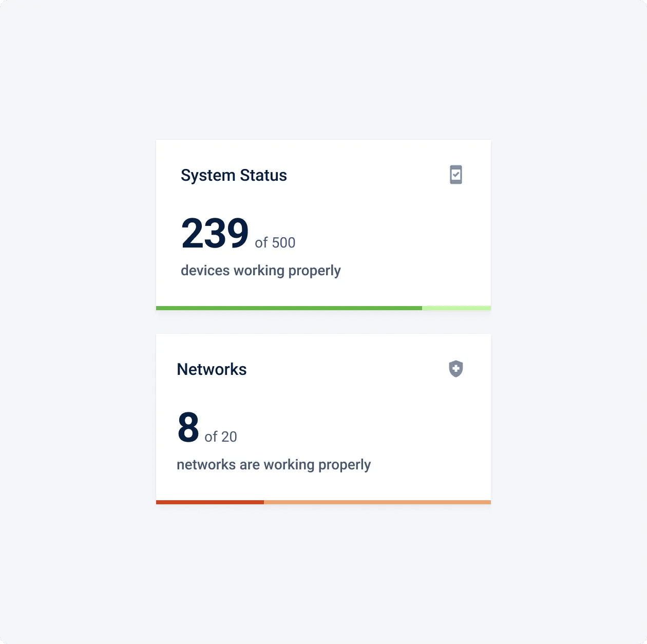Image resolution: width=647 pixels, height=644 pixels.
Task: Click the 'devices working properly' caption
Action: 260,271
